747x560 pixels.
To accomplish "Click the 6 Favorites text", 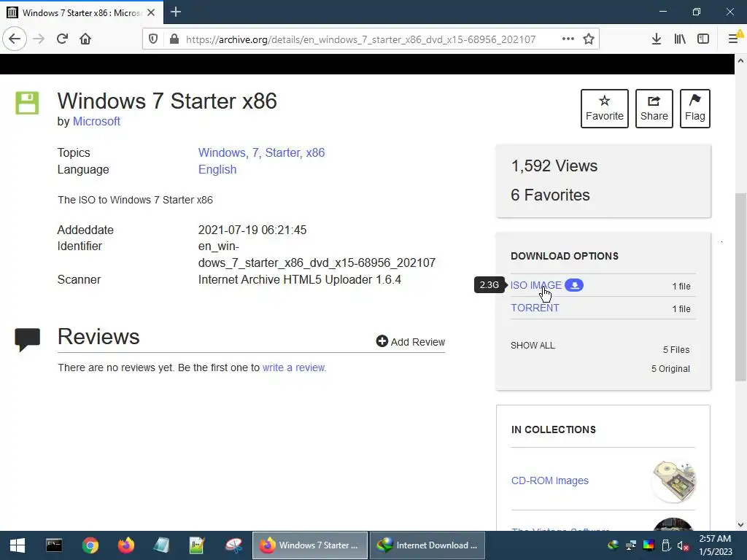I will pos(550,195).
